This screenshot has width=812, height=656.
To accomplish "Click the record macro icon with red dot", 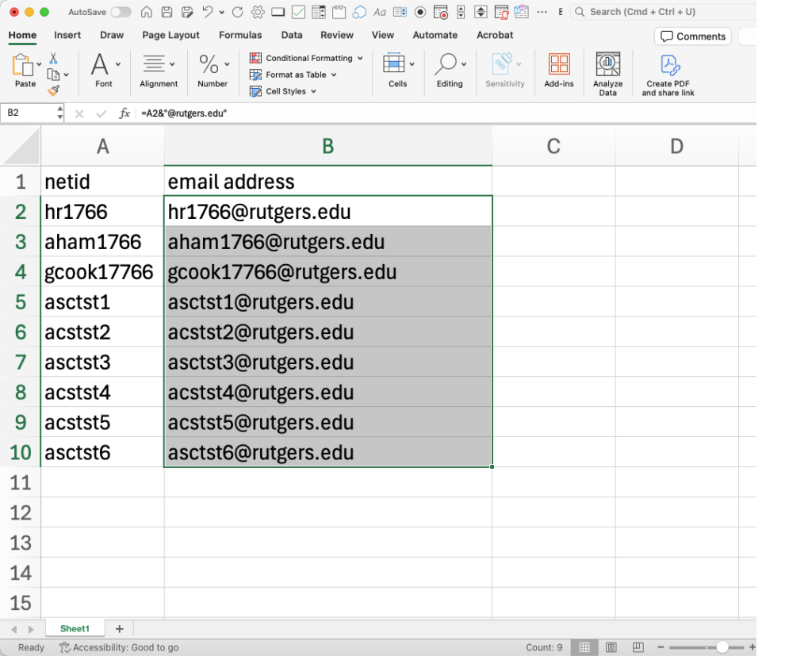I will pos(441,12).
